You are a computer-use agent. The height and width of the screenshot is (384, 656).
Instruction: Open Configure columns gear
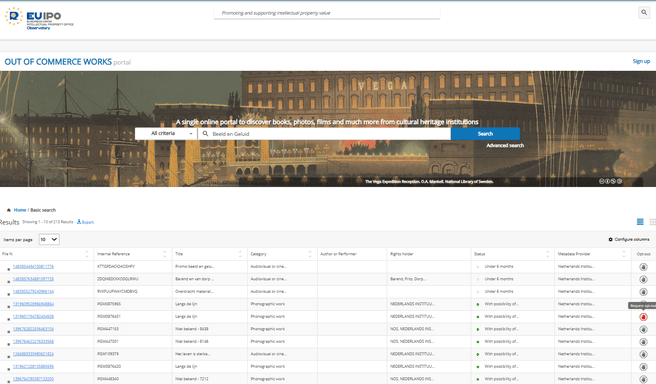click(610, 239)
